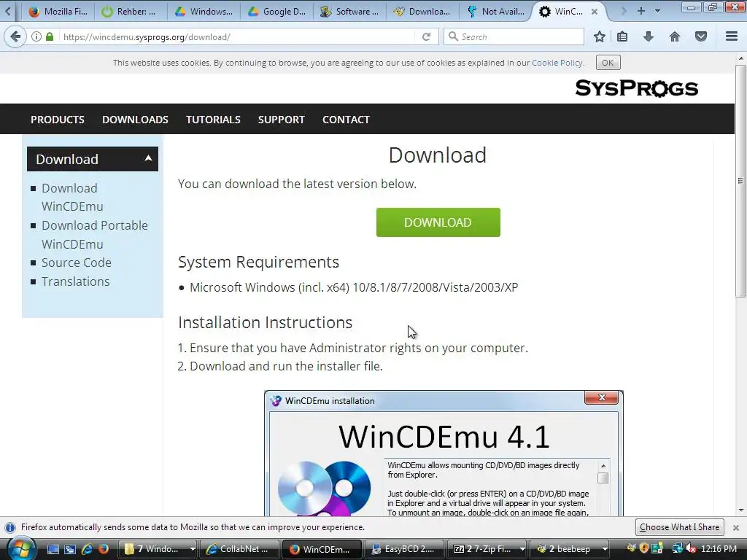Image resolution: width=747 pixels, height=560 pixels.
Task: Show the list of all tabs dropdown
Action: click(658, 11)
